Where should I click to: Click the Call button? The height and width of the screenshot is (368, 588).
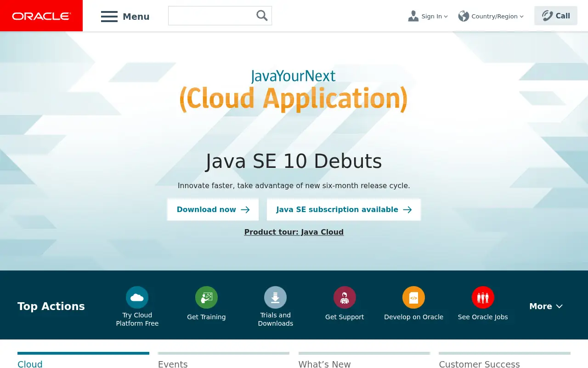556,16
